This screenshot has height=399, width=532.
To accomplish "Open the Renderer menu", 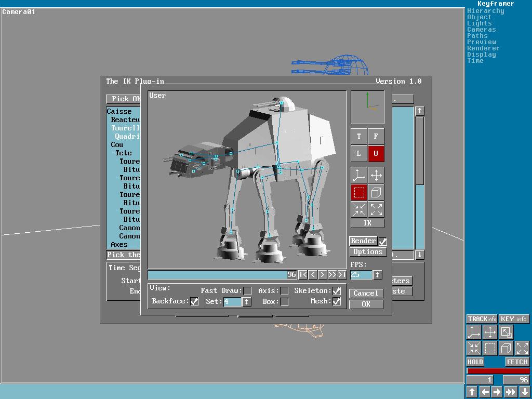I will click(483, 48).
